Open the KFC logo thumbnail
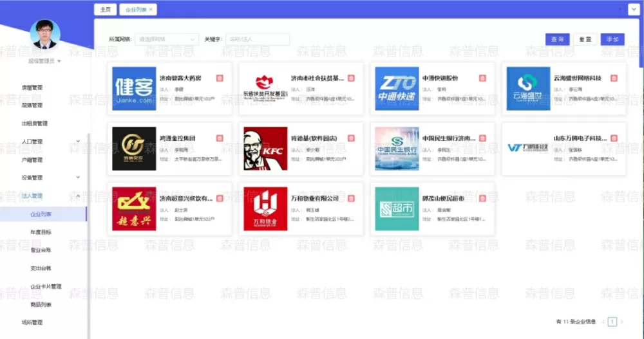The height and width of the screenshot is (339, 644). click(x=265, y=149)
